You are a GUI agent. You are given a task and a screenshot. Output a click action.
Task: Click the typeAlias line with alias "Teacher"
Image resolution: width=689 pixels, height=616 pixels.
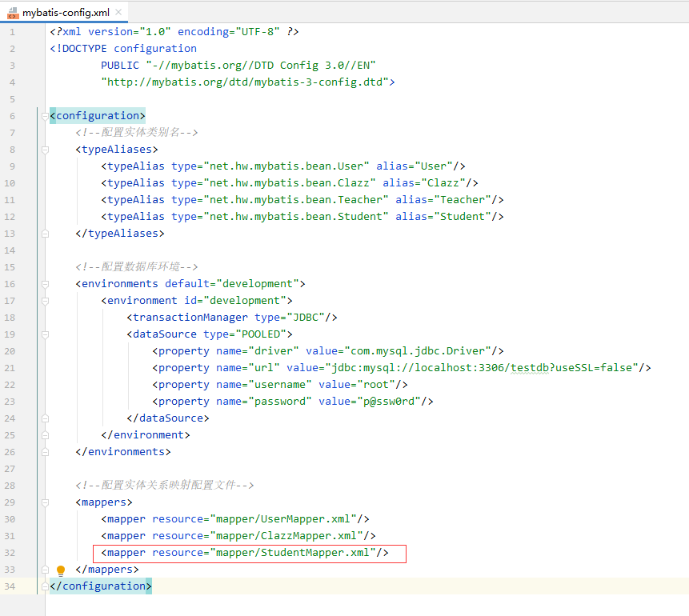click(x=302, y=199)
